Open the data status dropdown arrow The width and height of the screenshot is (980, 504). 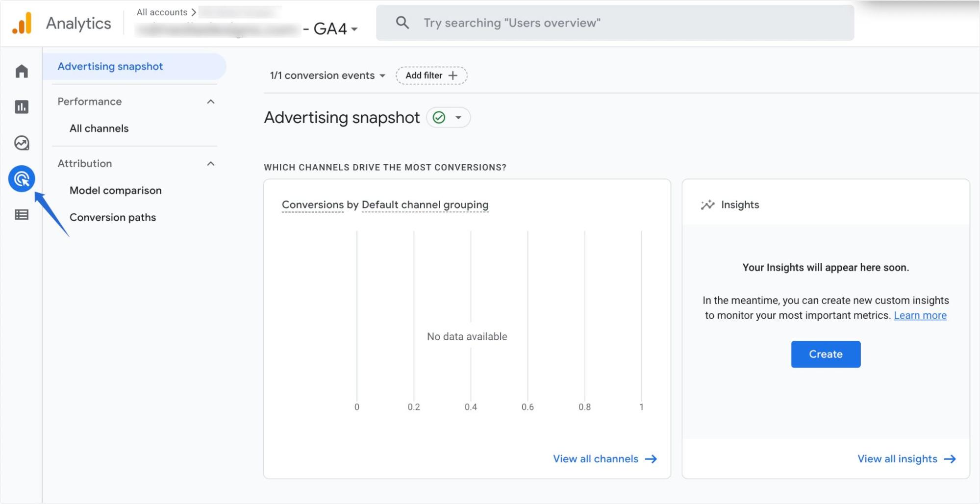[x=458, y=118]
